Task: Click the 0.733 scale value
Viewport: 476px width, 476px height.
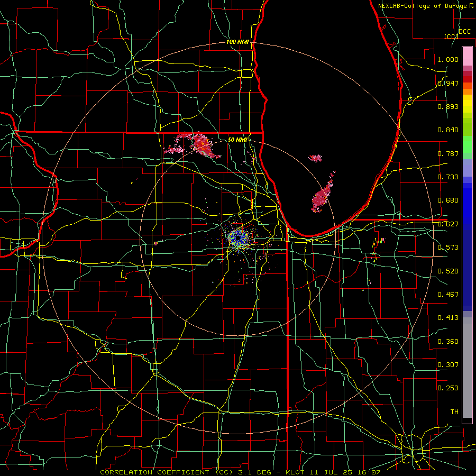Action: (x=448, y=177)
